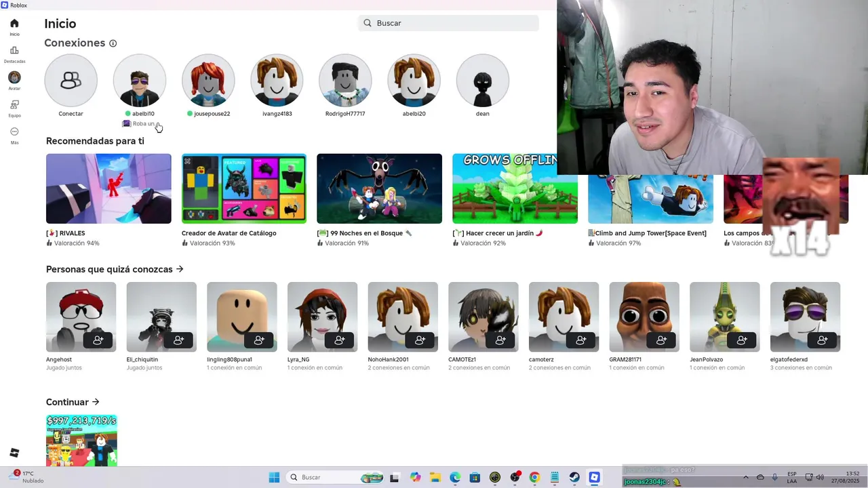
Task: Open the Equipo sidebar icon
Action: tap(14, 104)
